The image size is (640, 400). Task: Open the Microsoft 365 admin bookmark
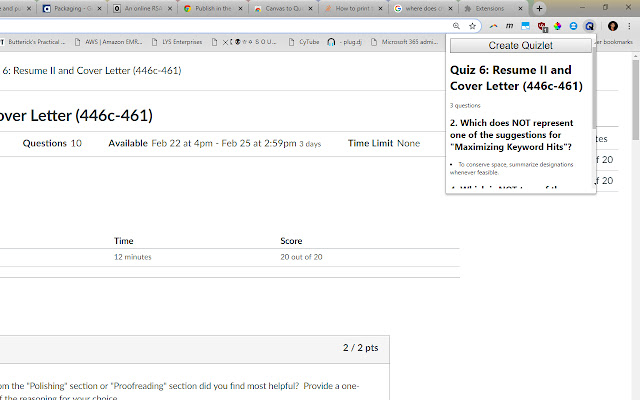tap(404, 42)
